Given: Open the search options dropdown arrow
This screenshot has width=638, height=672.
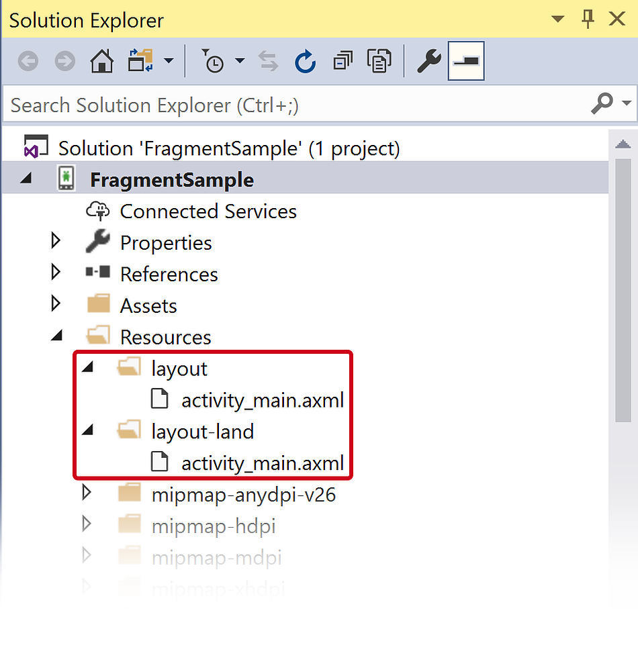Looking at the screenshot, I should (x=627, y=104).
